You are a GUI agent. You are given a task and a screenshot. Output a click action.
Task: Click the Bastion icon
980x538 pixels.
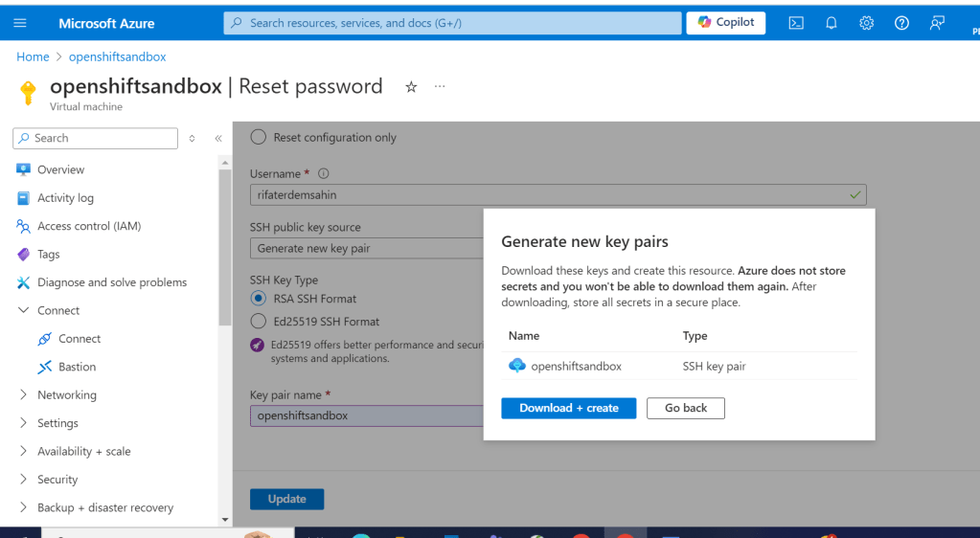click(44, 367)
